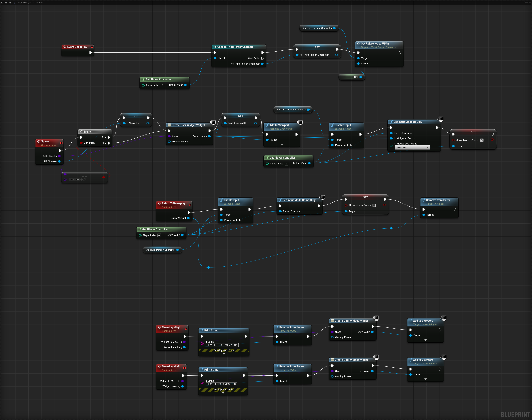
Task: Click the blueprint graph icon in breadcrumb
Action: (x=15, y=2)
